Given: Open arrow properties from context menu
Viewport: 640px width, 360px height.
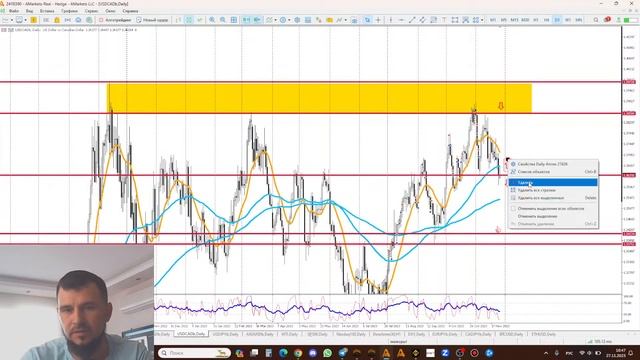Looking at the screenshot, I should pyautogui.click(x=553, y=164).
